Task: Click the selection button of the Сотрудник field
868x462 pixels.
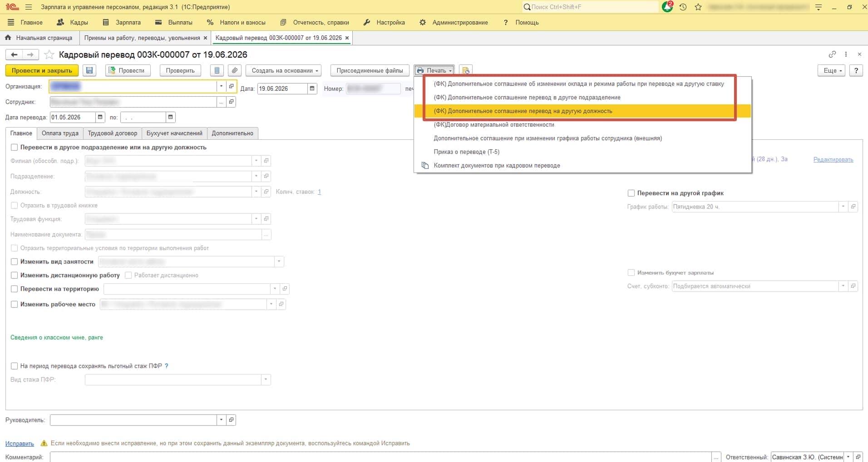Action: (x=221, y=102)
